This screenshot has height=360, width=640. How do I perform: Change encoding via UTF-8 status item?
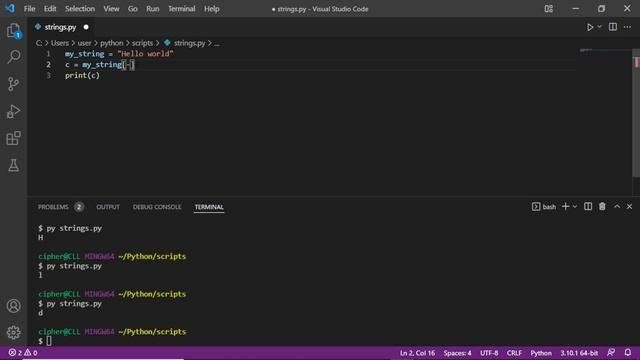pos(489,353)
